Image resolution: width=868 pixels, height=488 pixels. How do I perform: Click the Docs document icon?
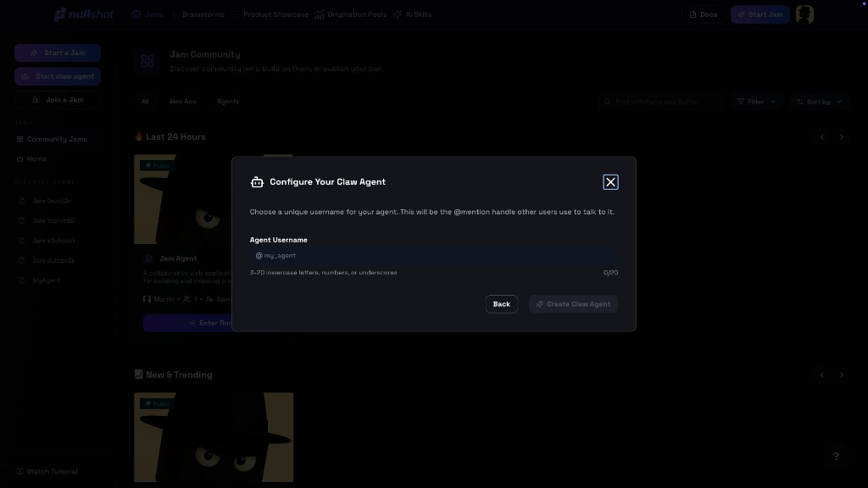pos(693,14)
